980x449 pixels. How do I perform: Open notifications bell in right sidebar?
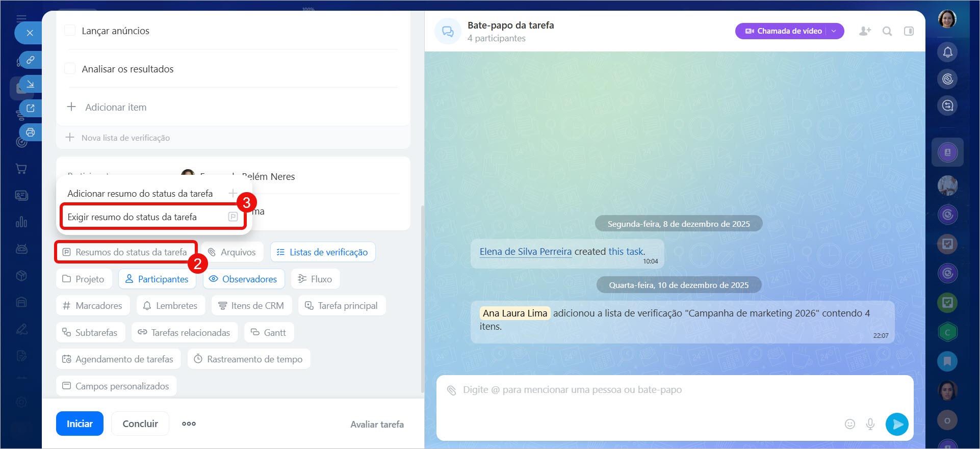pos(947,52)
